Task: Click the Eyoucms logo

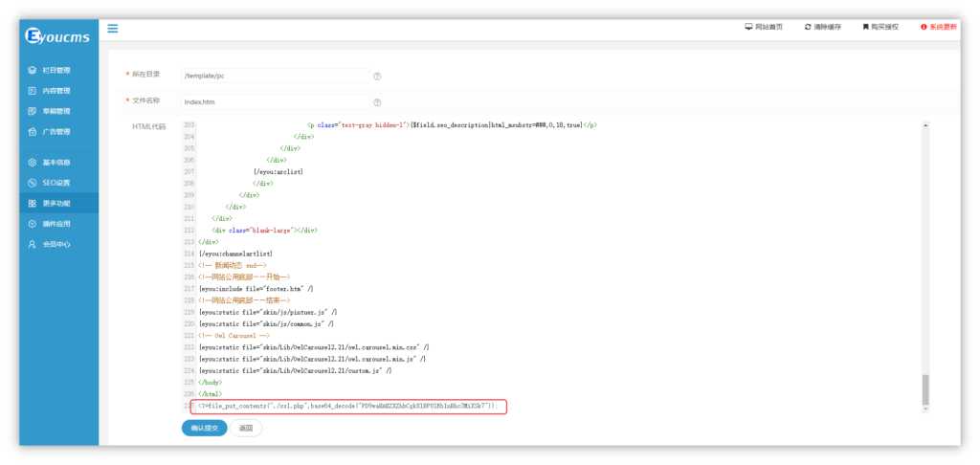Action: pyautogui.click(x=57, y=36)
